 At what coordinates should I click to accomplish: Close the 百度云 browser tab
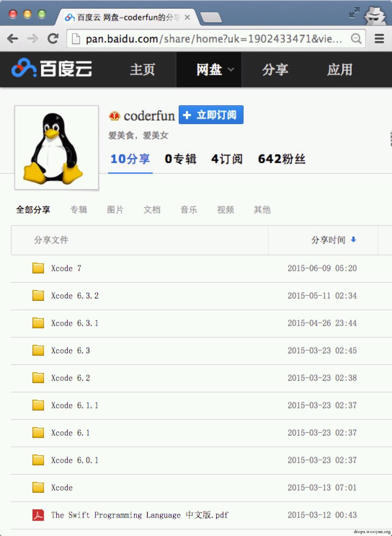click(187, 17)
